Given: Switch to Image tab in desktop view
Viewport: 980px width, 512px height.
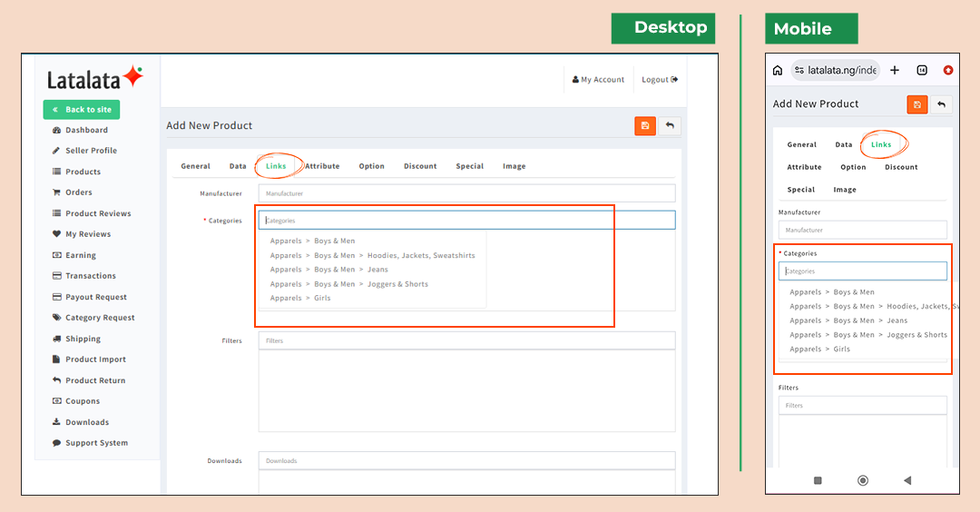Looking at the screenshot, I should click(x=514, y=166).
